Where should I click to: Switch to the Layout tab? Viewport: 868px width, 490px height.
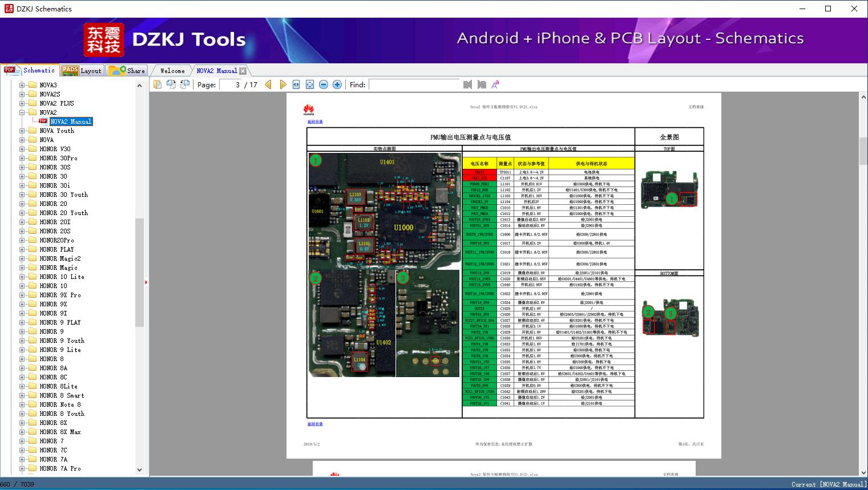pos(82,71)
